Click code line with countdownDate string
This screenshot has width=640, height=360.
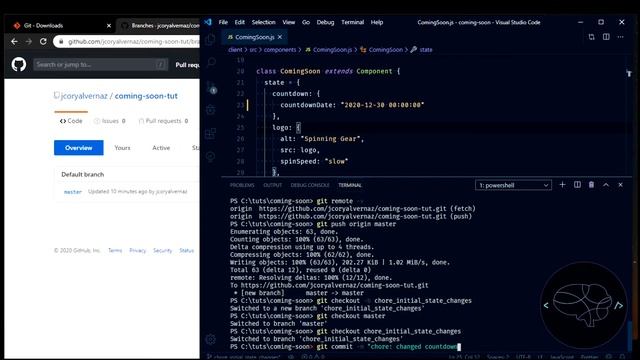(x=352, y=105)
